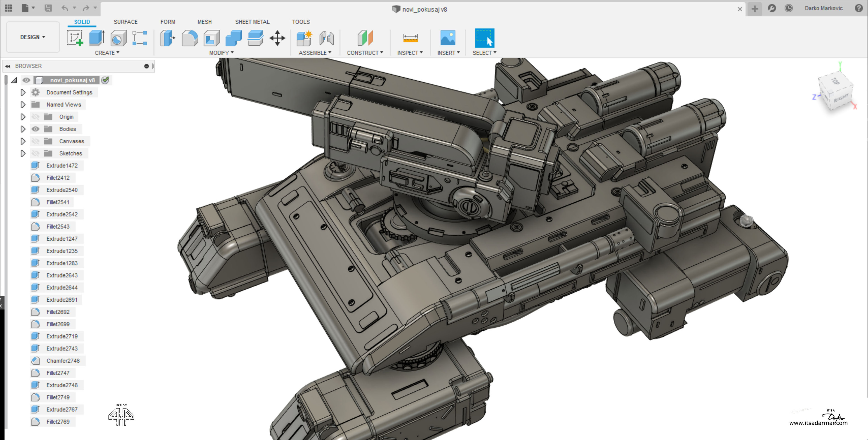Hide the Bodies folder
This screenshot has height=440, width=868.
[35, 129]
